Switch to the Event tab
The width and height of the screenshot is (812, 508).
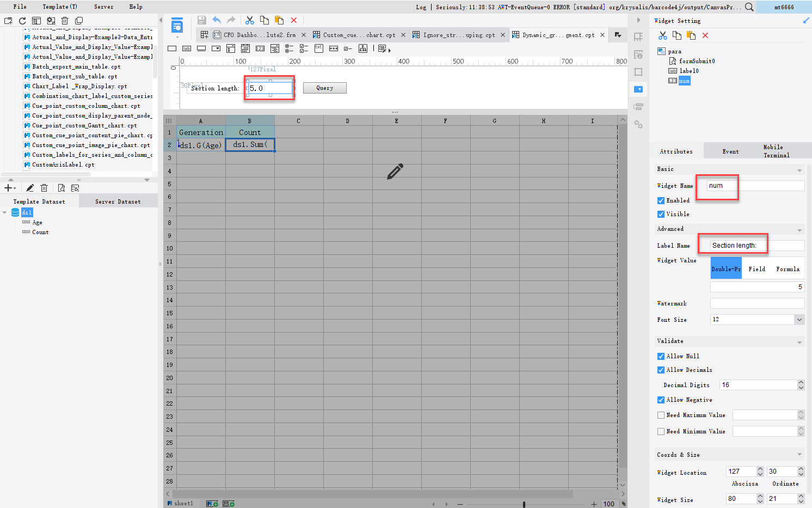730,151
